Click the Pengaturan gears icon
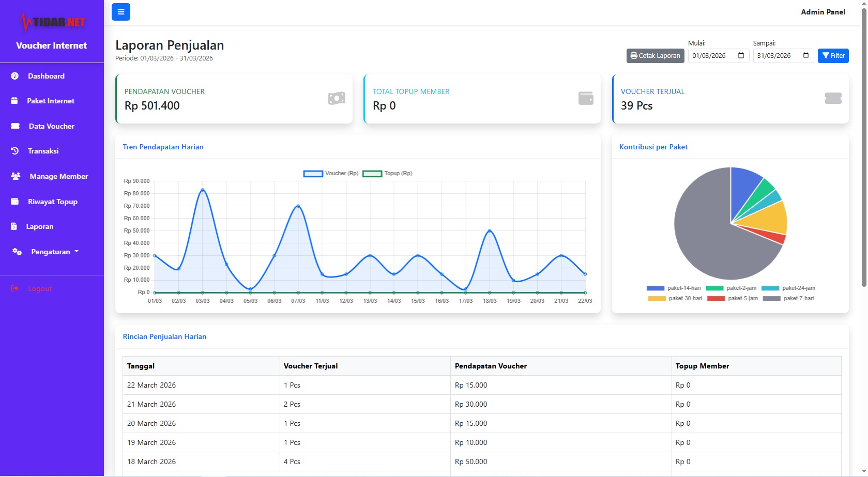 (x=17, y=252)
